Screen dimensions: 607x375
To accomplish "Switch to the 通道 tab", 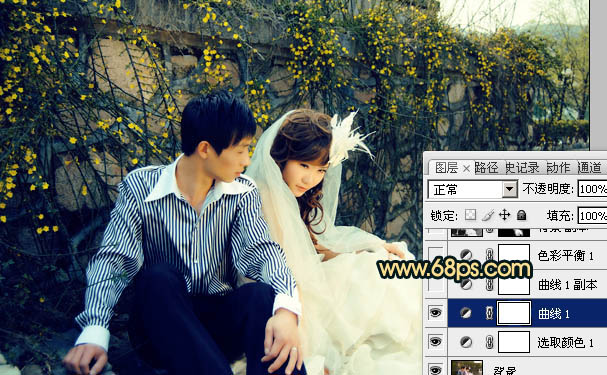I will click(589, 168).
